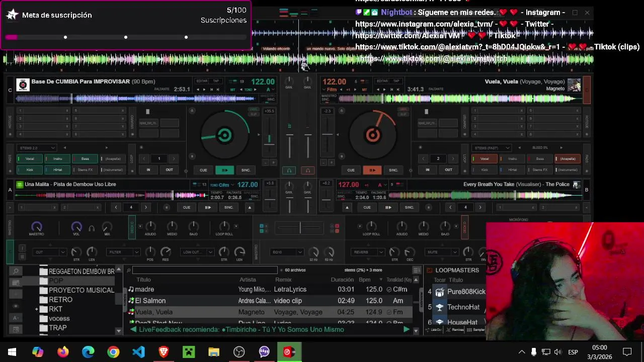Screen dimensions: 644x362
Task: Select the 'madre' track row
Action: [x=269, y=289]
